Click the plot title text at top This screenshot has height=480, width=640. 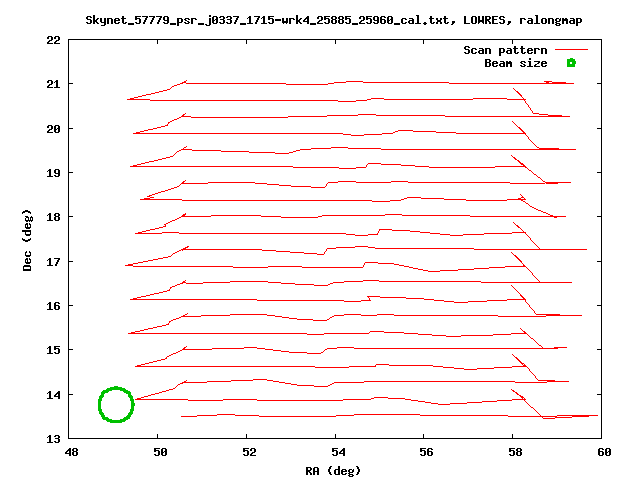[333, 20]
